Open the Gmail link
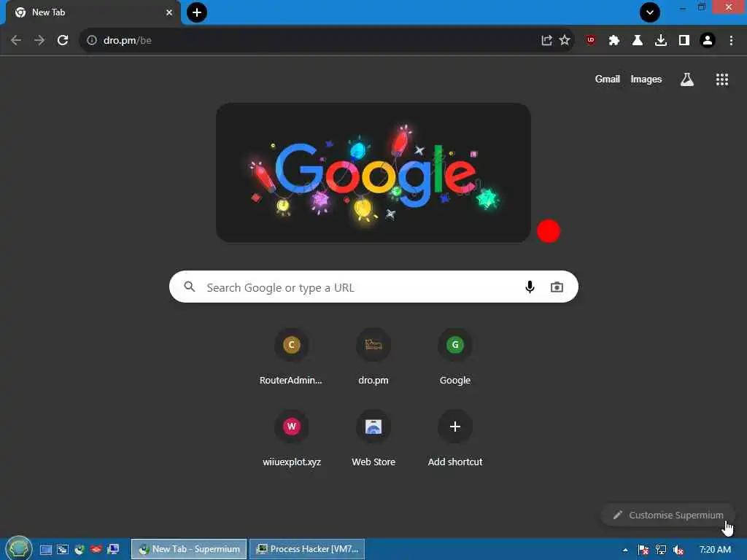The width and height of the screenshot is (747, 560). 608,79
